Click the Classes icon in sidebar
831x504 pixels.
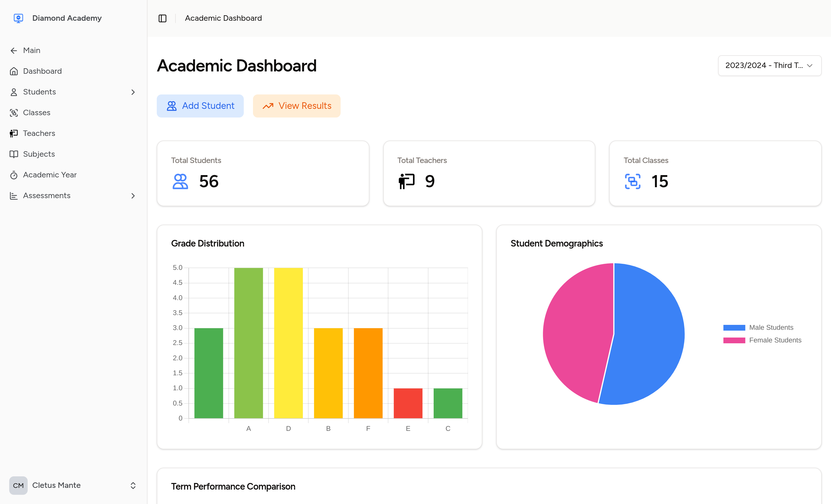14,113
